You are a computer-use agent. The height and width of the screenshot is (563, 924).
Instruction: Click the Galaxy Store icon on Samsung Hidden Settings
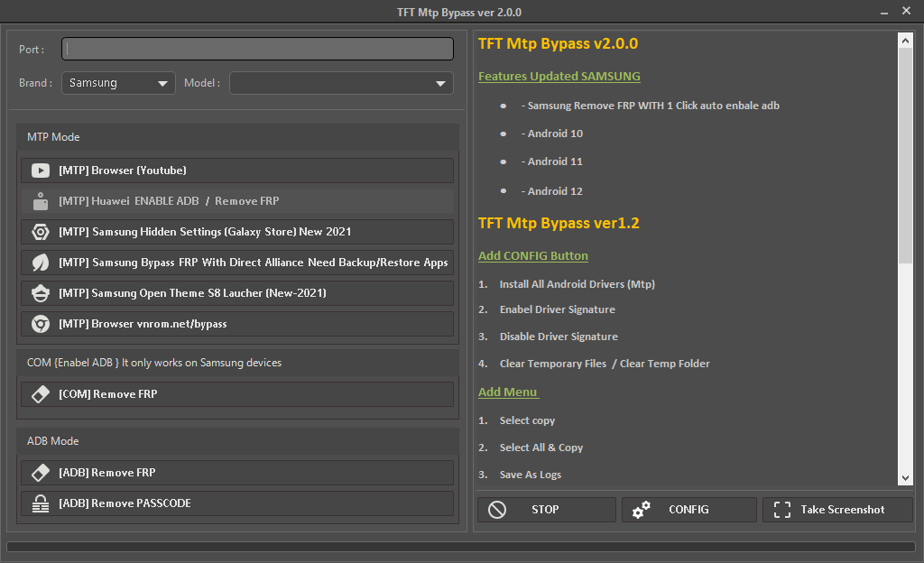pos(41,231)
